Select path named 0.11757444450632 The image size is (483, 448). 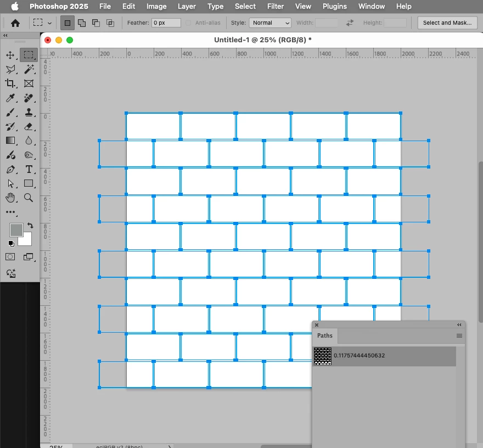pos(359,356)
